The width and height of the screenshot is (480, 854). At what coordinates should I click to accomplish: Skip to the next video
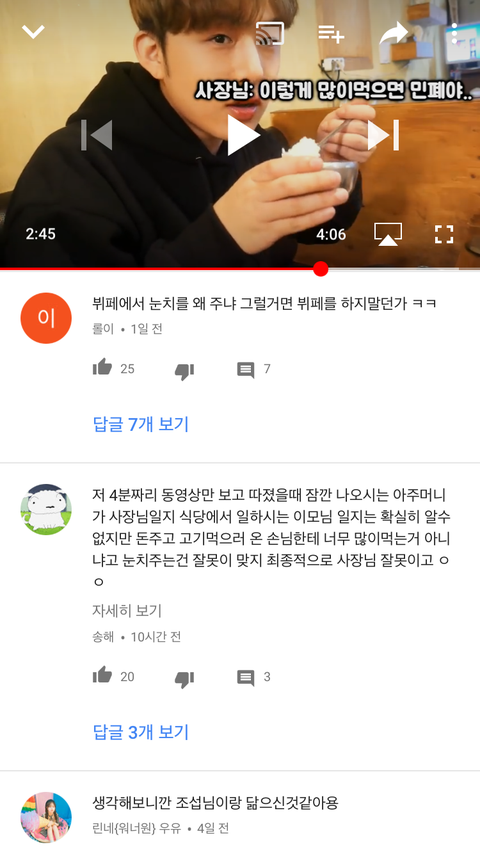[384, 135]
